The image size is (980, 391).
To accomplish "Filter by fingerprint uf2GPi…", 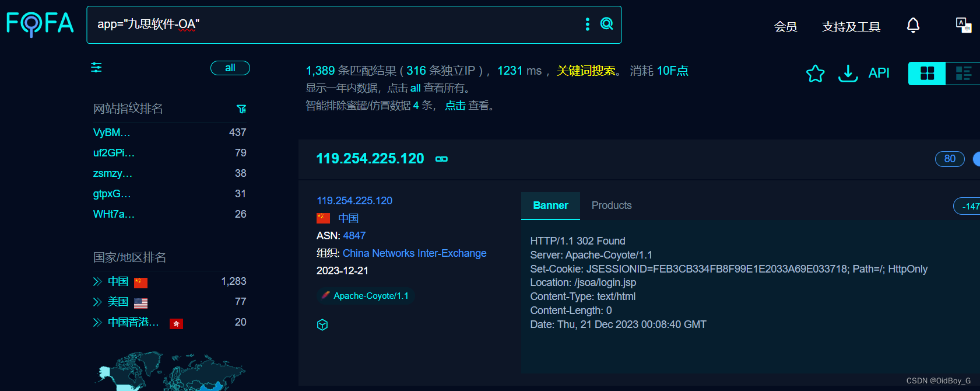I will (114, 153).
